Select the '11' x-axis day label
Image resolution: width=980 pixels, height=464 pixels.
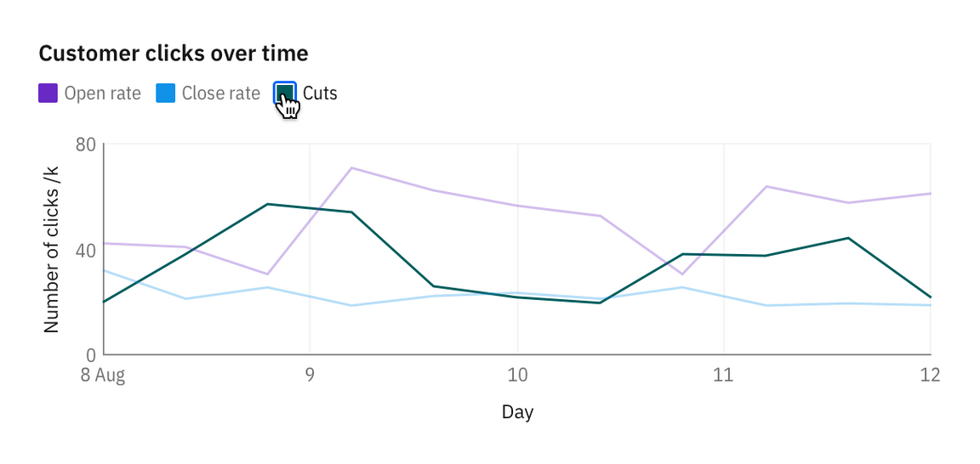tap(724, 376)
